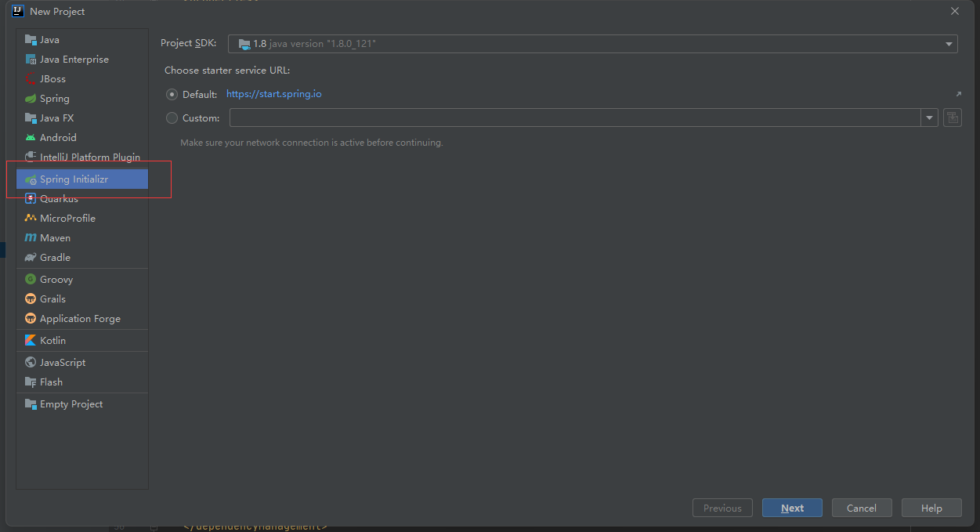Select Flash in project list
This screenshot has width=980, height=532.
pyautogui.click(x=82, y=382)
